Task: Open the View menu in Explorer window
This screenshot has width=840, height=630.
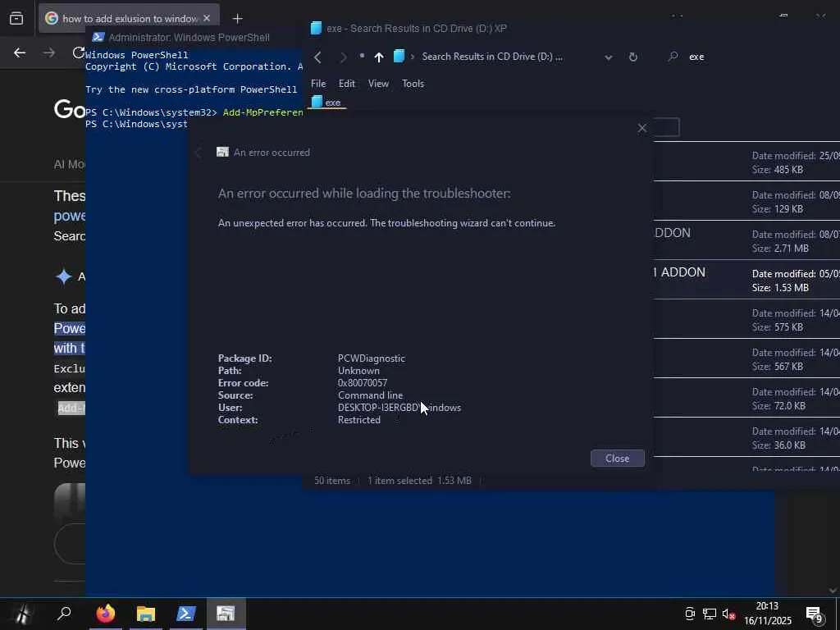Action: 378,84
